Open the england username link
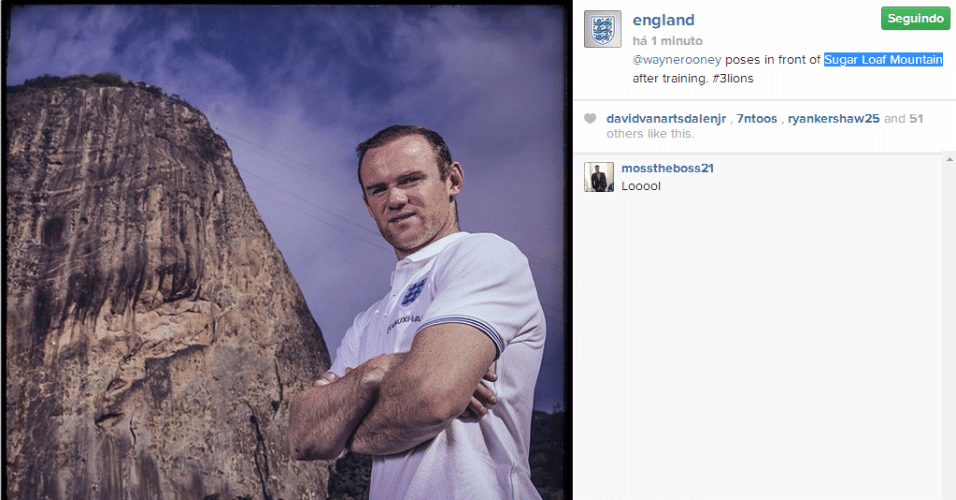The width and height of the screenshot is (956, 500). click(x=663, y=20)
